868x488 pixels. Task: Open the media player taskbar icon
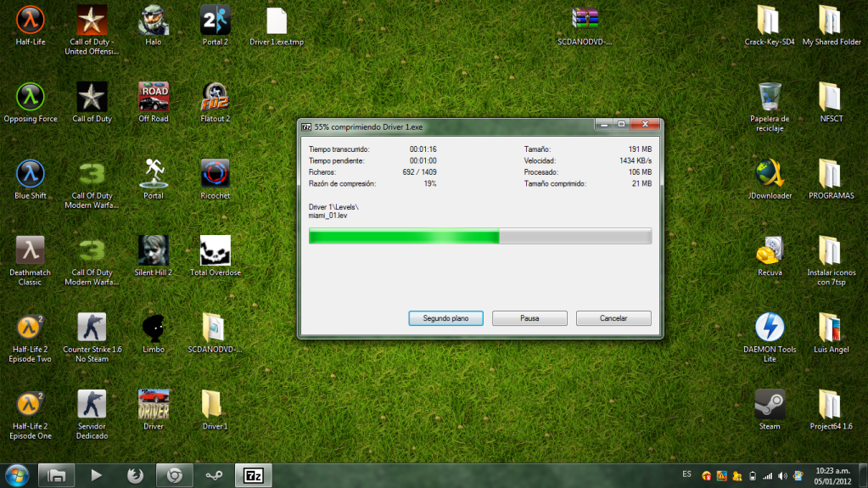(x=96, y=475)
